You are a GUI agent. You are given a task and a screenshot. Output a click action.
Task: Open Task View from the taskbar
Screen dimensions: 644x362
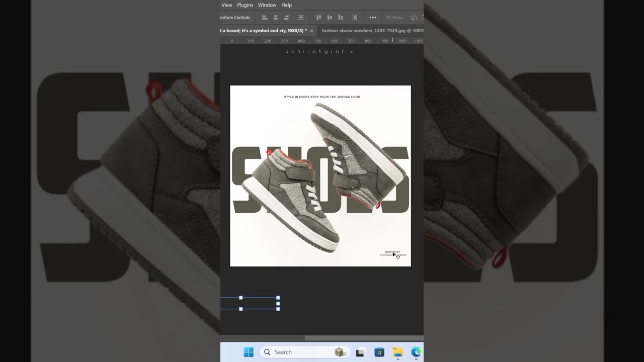(x=360, y=352)
